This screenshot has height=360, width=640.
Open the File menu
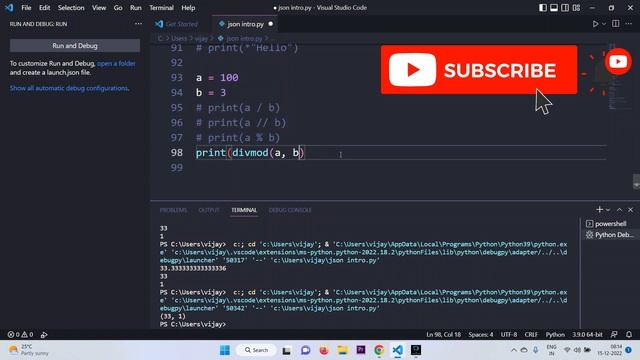click(26, 8)
